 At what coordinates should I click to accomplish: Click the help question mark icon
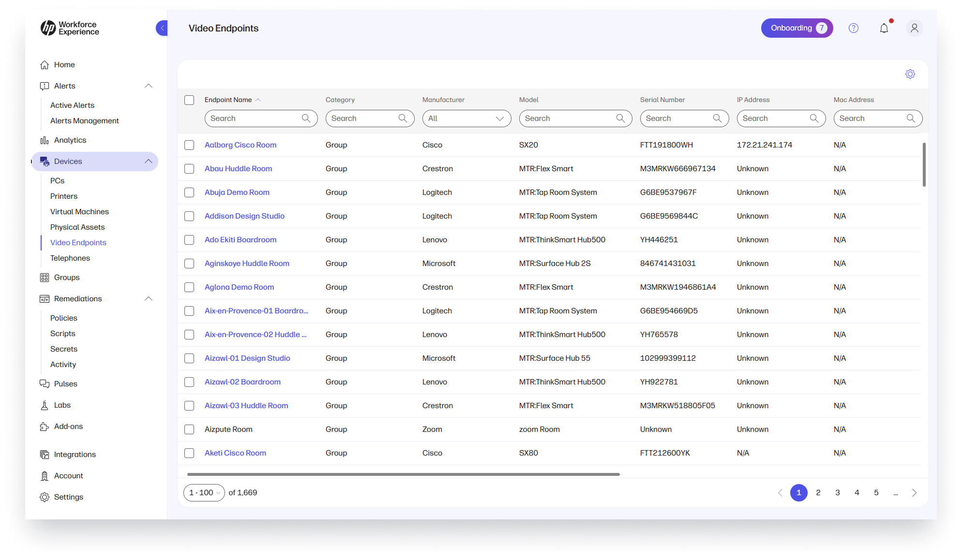tap(853, 28)
